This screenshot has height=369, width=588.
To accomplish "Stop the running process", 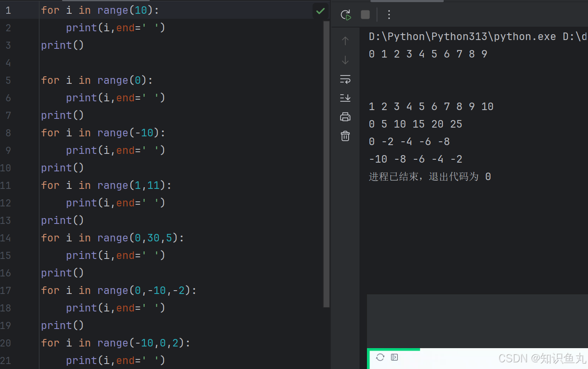I will click(365, 15).
